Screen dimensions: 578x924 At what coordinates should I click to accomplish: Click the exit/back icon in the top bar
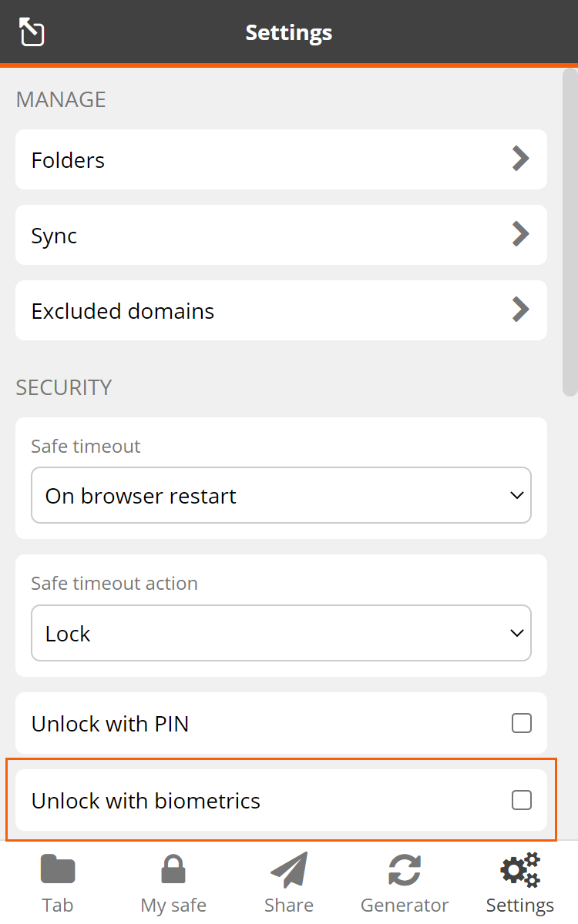(x=31, y=32)
